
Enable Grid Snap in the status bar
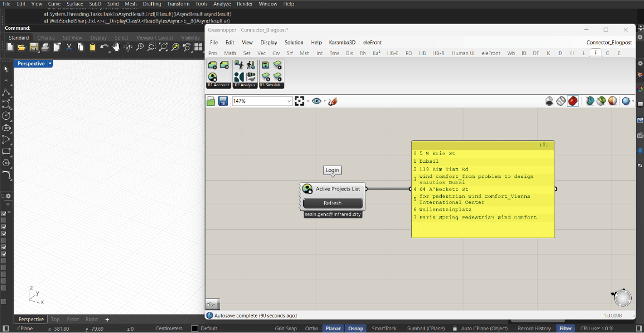(286, 328)
